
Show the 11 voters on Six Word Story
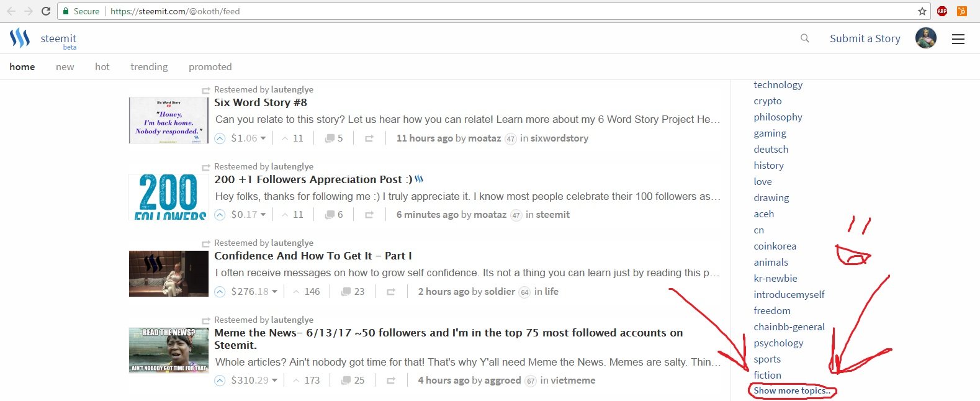pyautogui.click(x=292, y=138)
